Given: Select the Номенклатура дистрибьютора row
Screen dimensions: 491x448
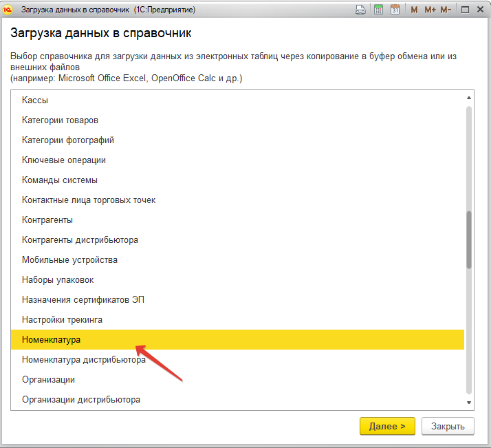Looking at the screenshot, I should [237, 360].
